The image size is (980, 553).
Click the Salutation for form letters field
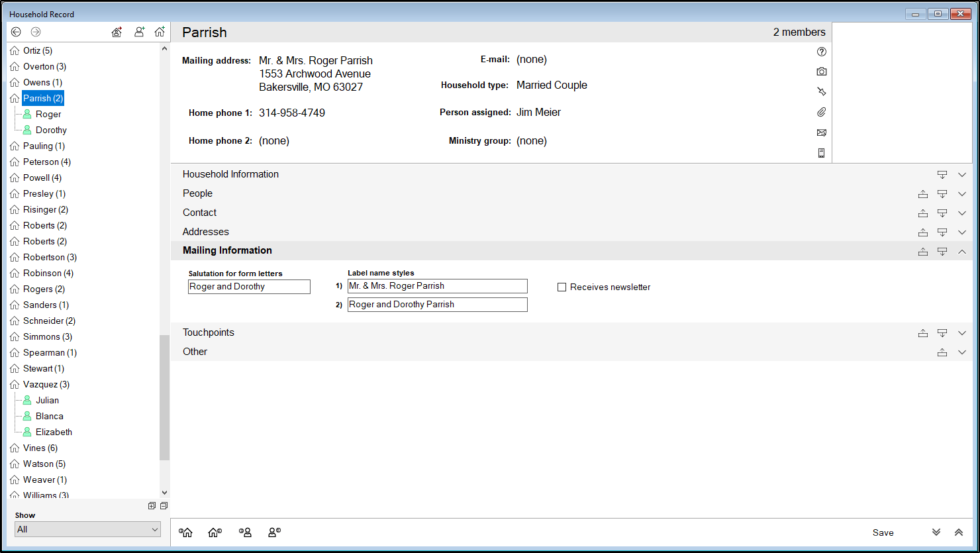point(249,287)
